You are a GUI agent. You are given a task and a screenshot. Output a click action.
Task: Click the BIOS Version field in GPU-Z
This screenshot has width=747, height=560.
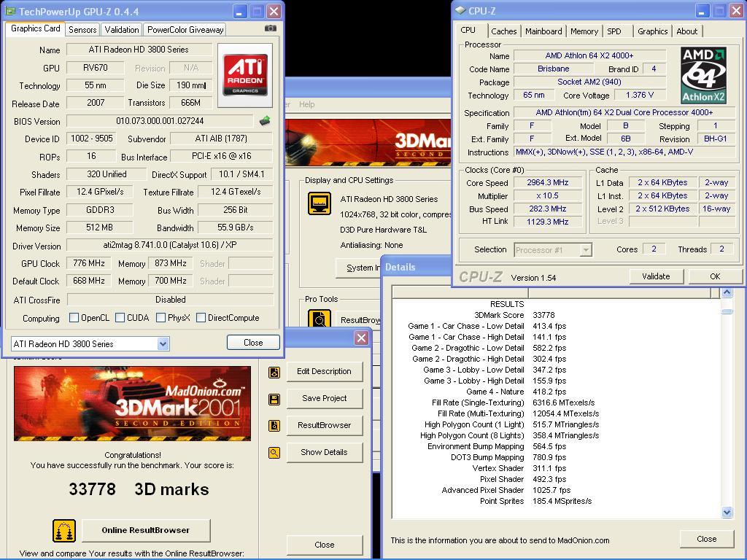tap(160, 121)
